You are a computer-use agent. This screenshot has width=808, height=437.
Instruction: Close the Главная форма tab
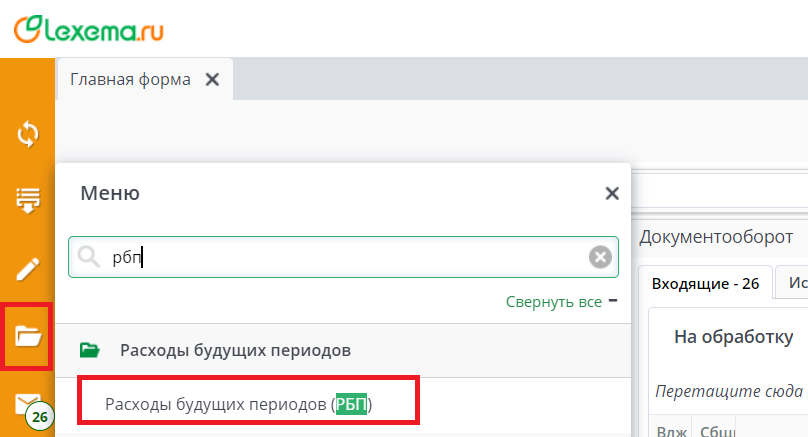pos(212,80)
